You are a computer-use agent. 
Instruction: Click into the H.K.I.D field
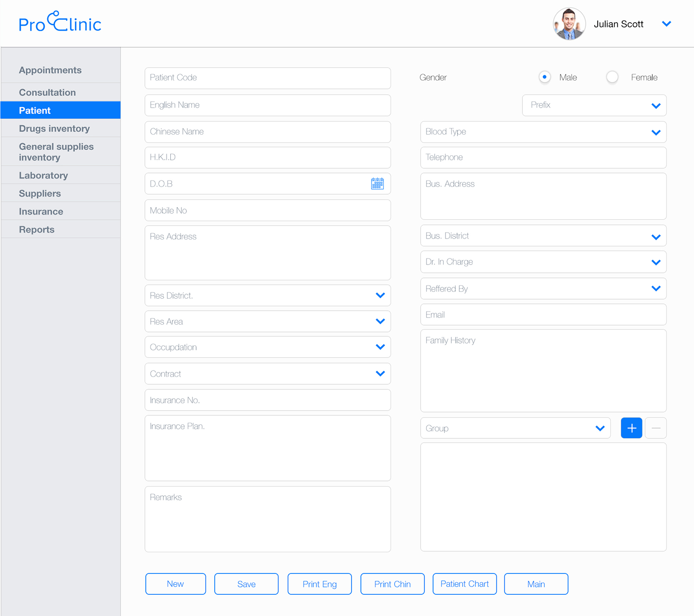pyautogui.click(x=267, y=158)
